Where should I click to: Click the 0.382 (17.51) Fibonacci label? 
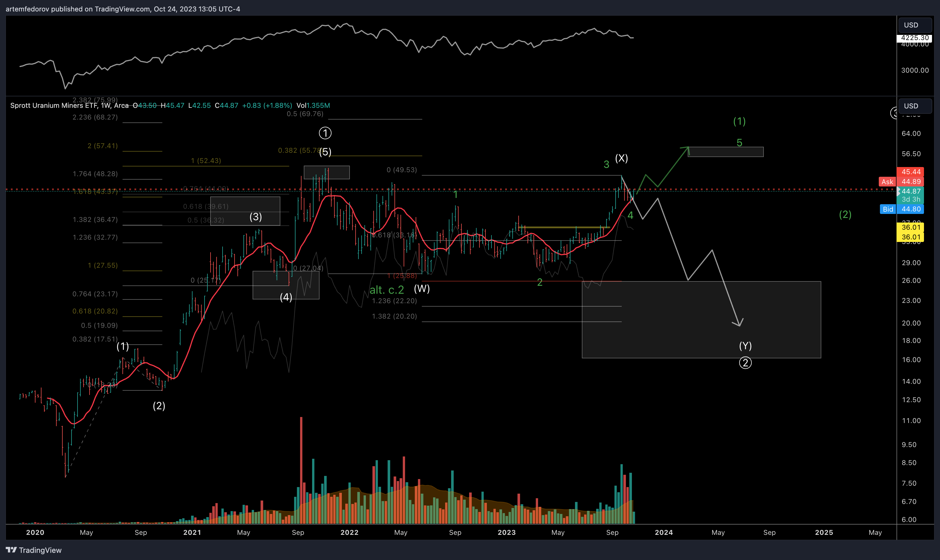(x=95, y=339)
